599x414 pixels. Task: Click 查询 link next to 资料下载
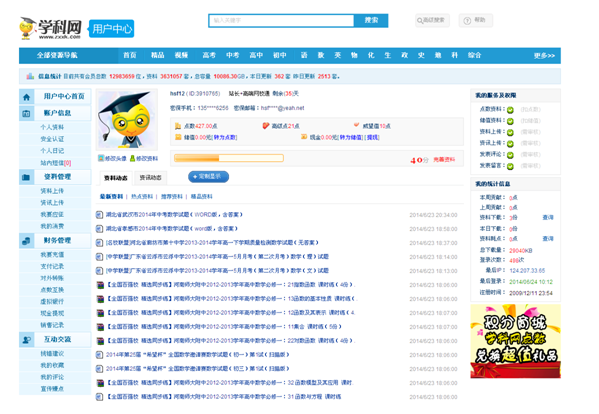point(548,217)
